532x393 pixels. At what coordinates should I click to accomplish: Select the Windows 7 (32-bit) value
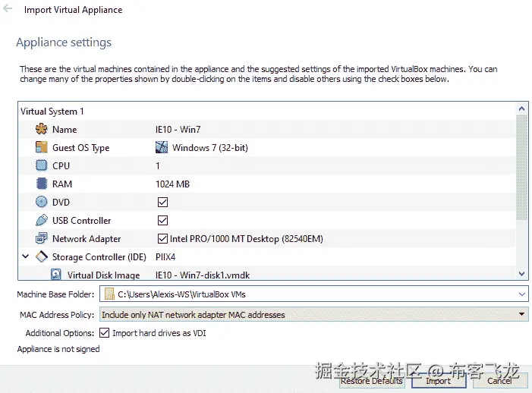click(x=210, y=148)
